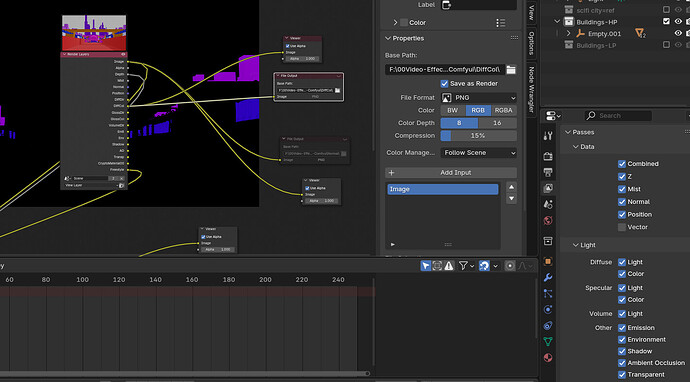Toggle Only Show Errors warning icon
690x382 pixels.
click(x=448, y=266)
